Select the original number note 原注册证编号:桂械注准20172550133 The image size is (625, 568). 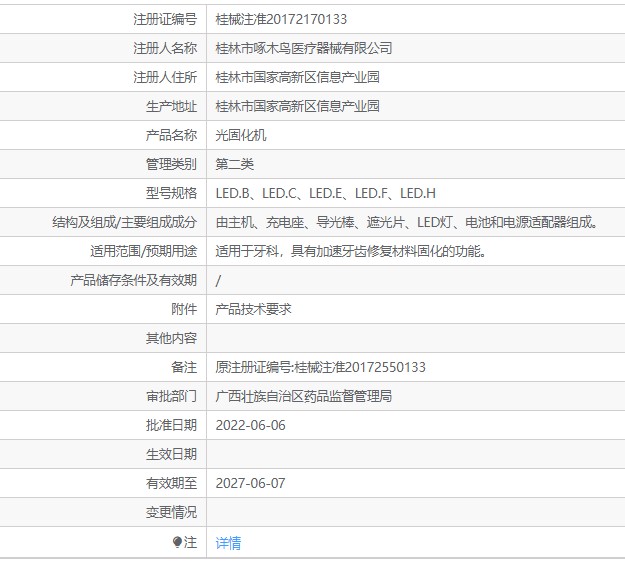(x=320, y=367)
